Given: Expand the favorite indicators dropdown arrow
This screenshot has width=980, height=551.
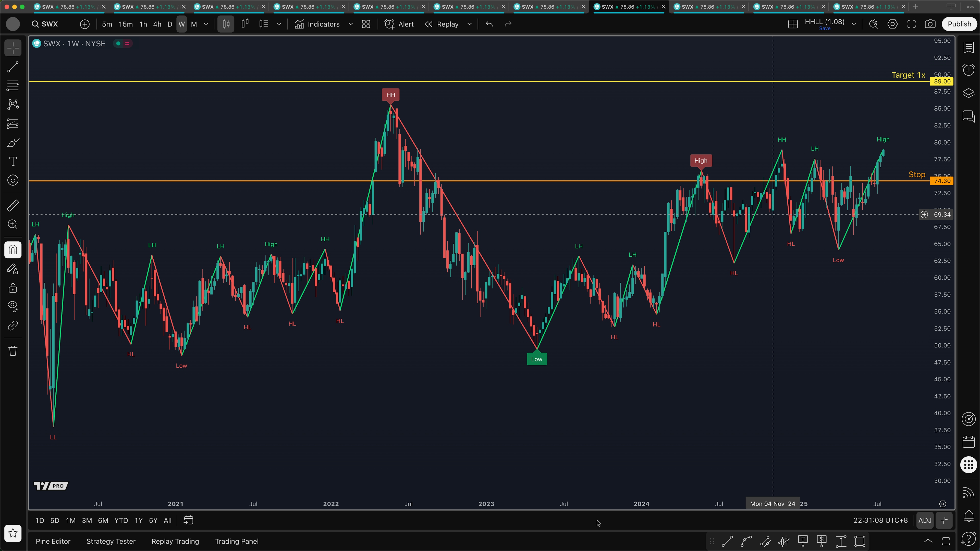Looking at the screenshot, I should [x=351, y=24].
